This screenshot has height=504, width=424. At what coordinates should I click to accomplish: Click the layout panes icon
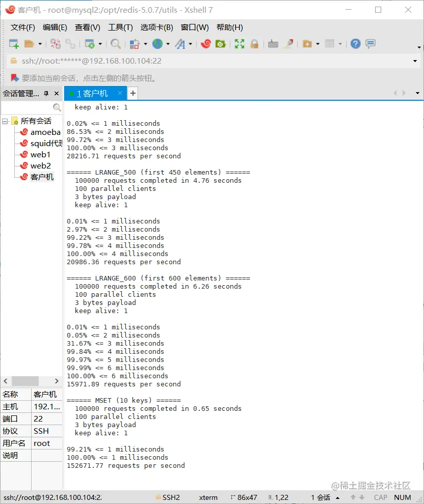[x=330, y=44]
